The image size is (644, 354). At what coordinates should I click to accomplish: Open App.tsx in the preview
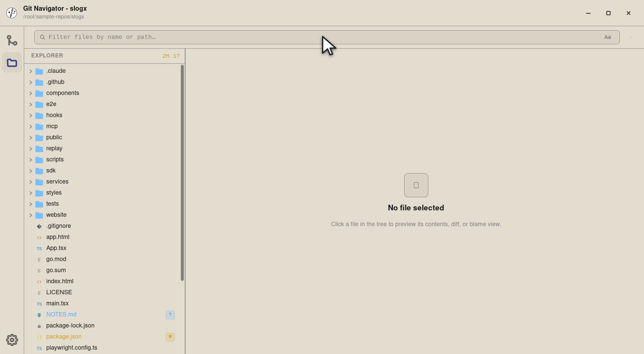(56, 248)
